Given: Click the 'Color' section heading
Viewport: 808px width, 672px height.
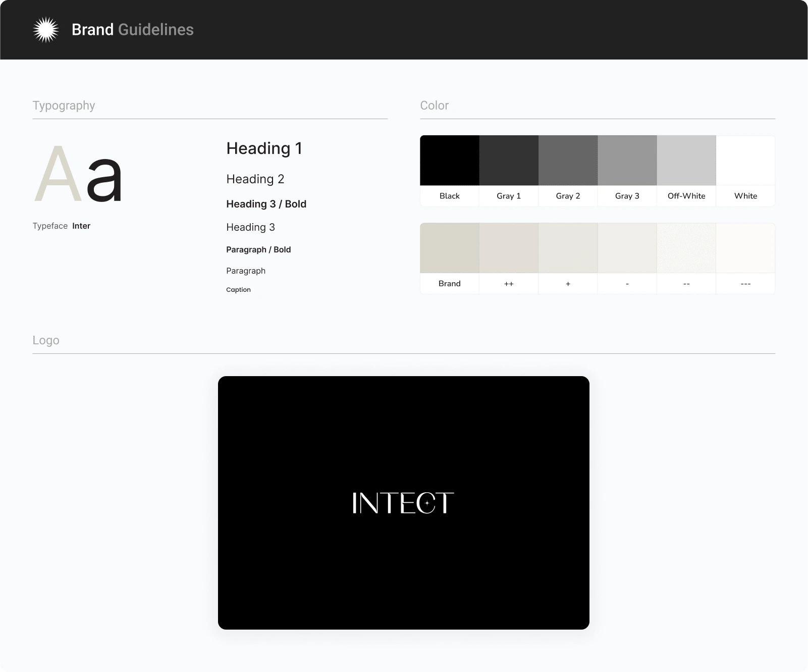Looking at the screenshot, I should click(435, 106).
